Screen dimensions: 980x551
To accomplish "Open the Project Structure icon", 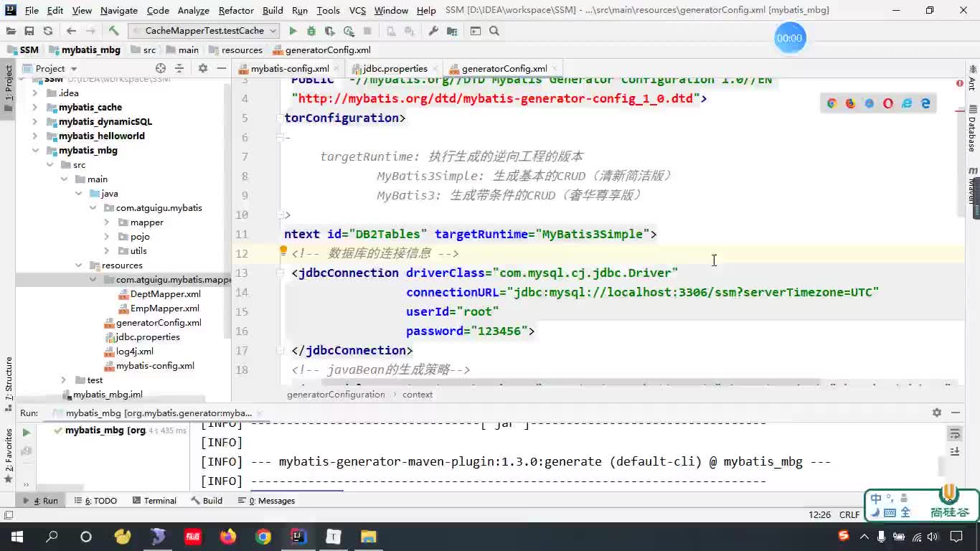I will click(452, 31).
